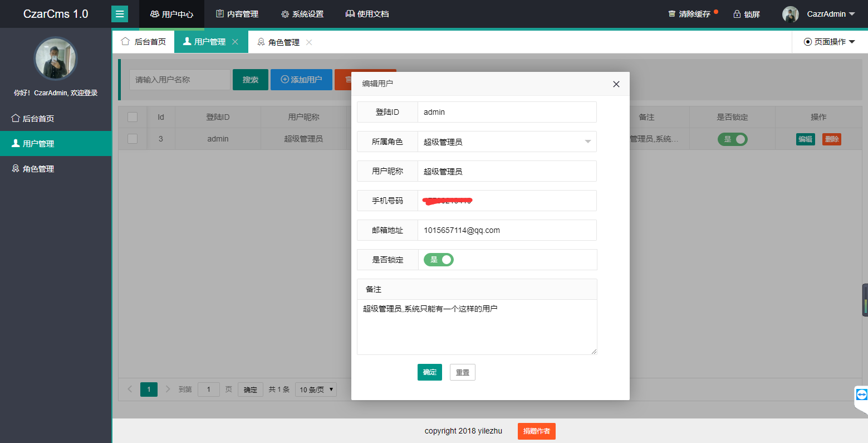The width and height of the screenshot is (868, 443).
Task: Click the page number jump input
Action: coord(209,390)
